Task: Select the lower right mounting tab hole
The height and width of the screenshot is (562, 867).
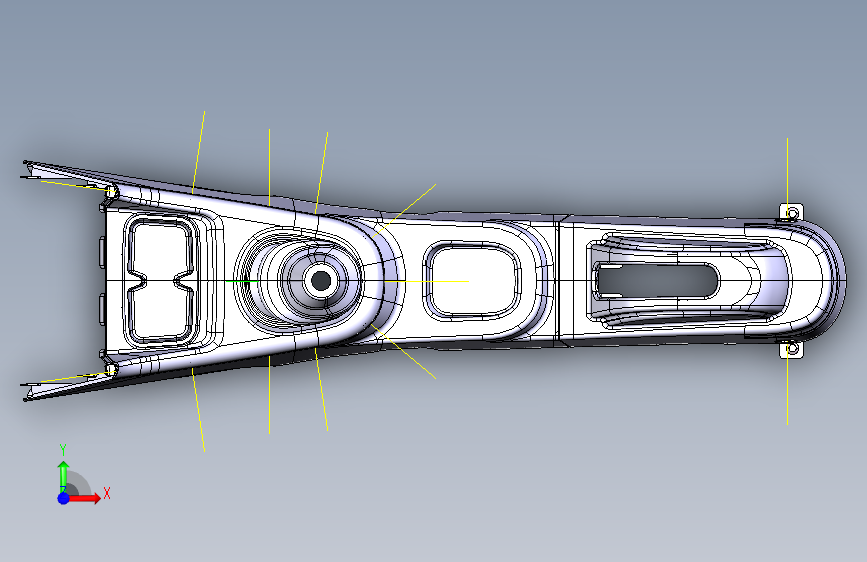Action: point(792,348)
